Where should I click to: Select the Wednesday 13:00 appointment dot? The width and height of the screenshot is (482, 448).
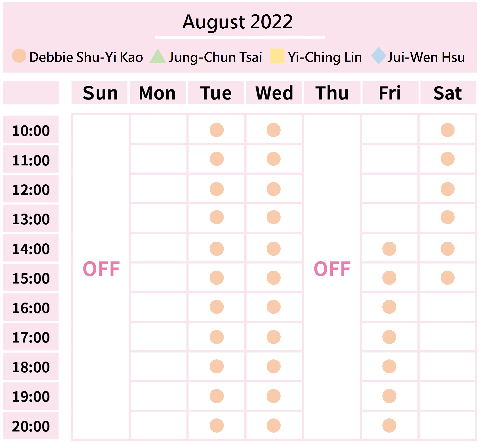click(274, 217)
